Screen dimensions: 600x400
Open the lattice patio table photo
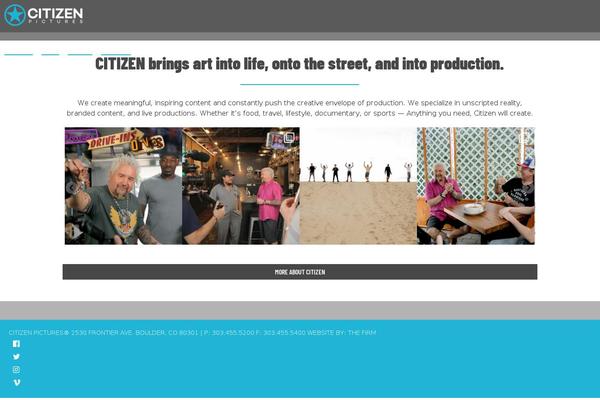point(476,186)
